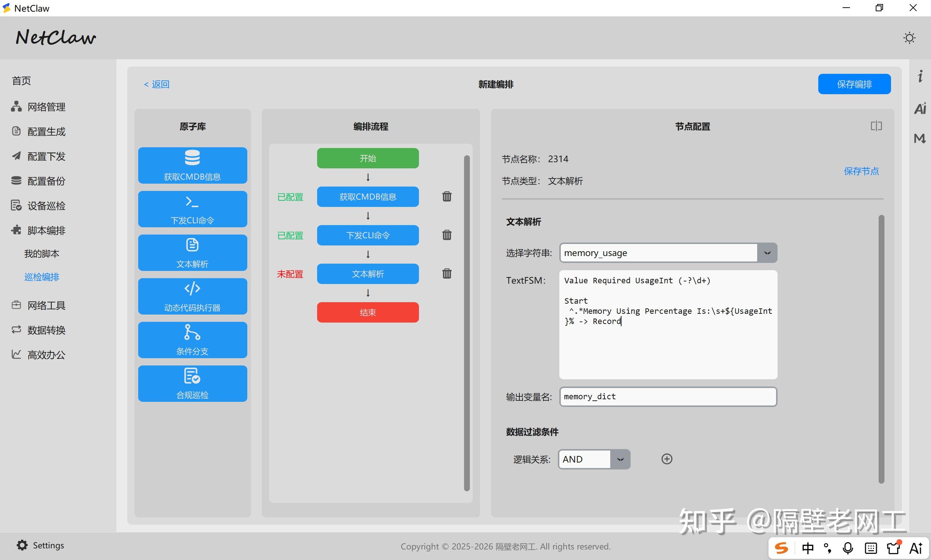
Task: Add 条件分支 atom from library
Action: pyautogui.click(x=192, y=340)
